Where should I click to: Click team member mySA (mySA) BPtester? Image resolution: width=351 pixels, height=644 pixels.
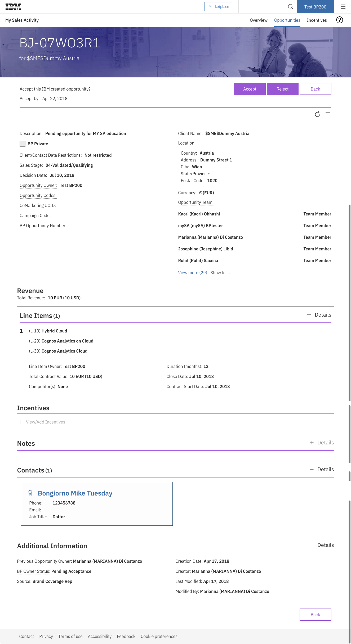pos(201,226)
